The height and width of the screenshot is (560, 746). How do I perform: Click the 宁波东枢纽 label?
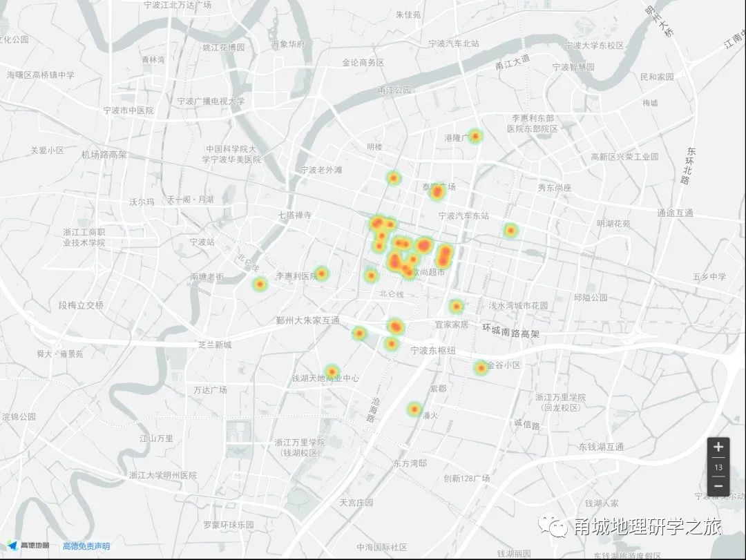(x=433, y=351)
